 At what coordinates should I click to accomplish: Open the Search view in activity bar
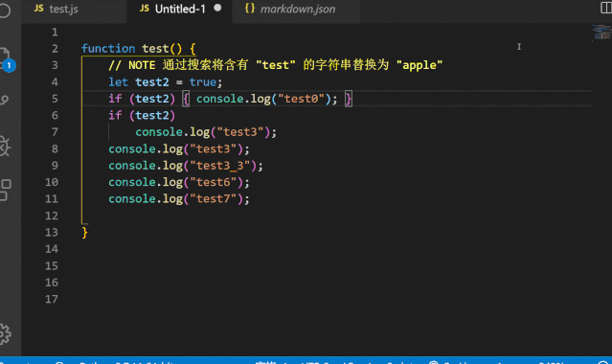pos(4,11)
